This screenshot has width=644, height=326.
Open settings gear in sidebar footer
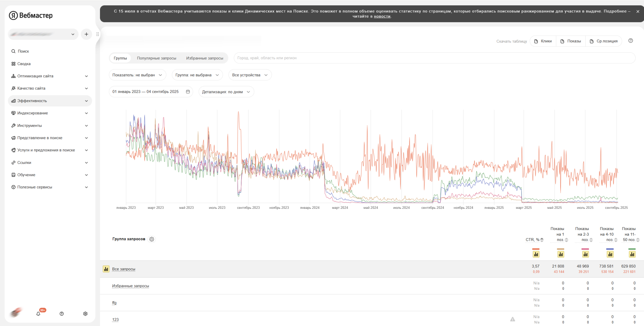coord(85,314)
